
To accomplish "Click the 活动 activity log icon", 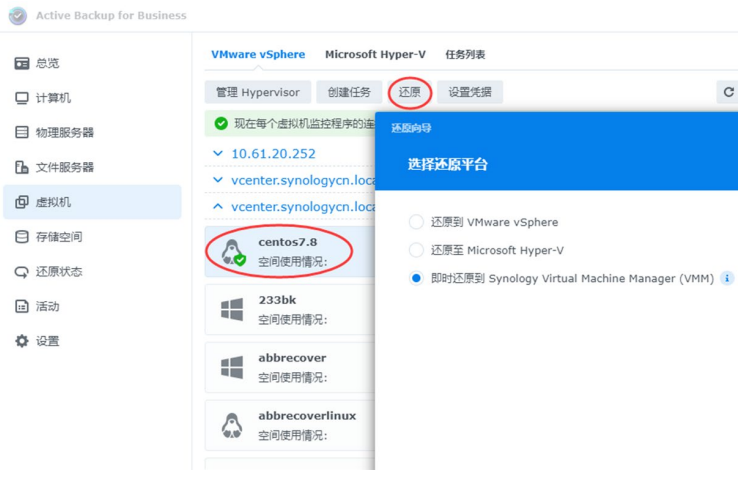I will [x=22, y=306].
